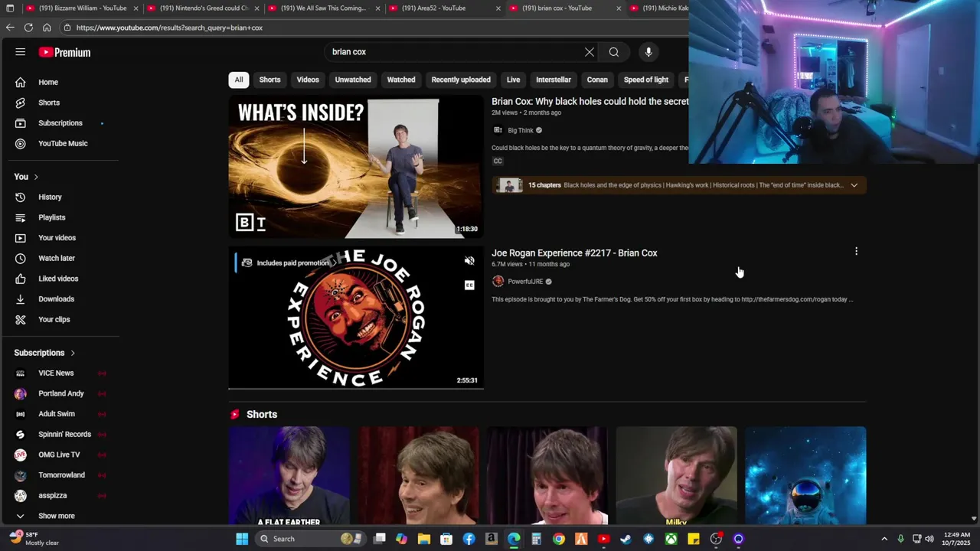Show hidden system tray icons
Screen dimensions: 980x551
[x=884, y=539]
